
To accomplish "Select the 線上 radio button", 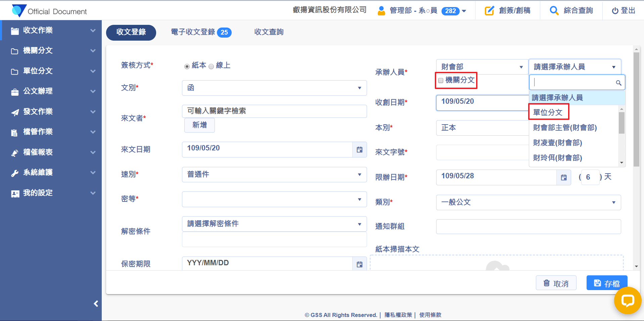I will (x=211, y=66).
